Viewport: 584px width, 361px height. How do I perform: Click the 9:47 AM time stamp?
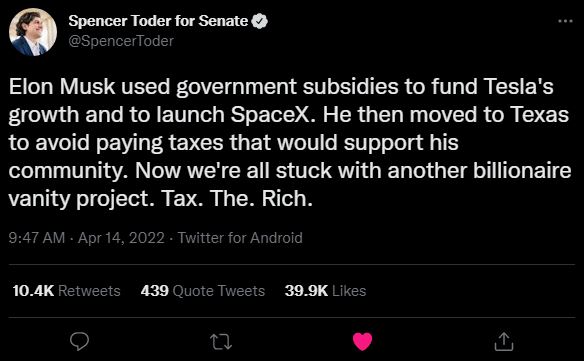[36, 238]
